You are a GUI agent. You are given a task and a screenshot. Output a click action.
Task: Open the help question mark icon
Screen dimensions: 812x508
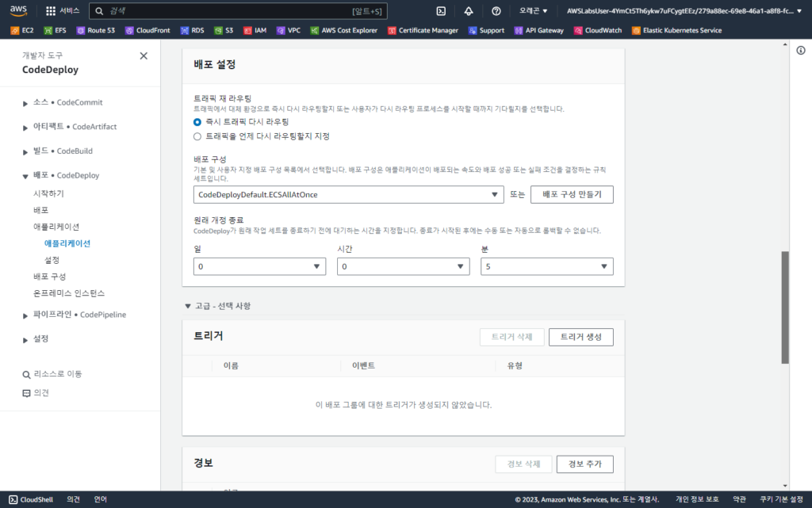[496, 11]
